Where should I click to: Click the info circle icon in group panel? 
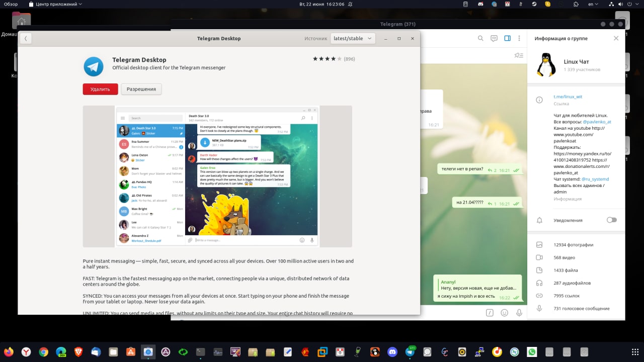click(539, 100)
